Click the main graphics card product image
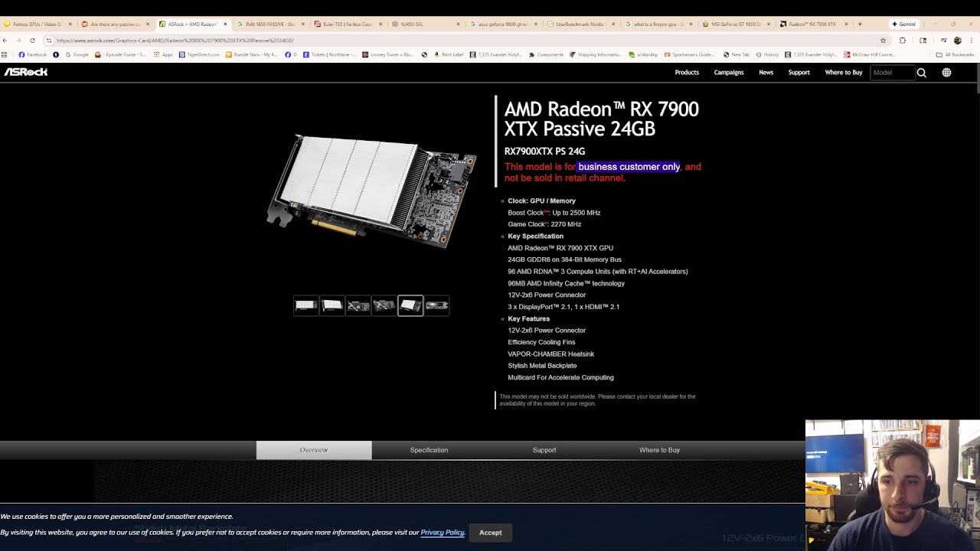 [371, 191]
